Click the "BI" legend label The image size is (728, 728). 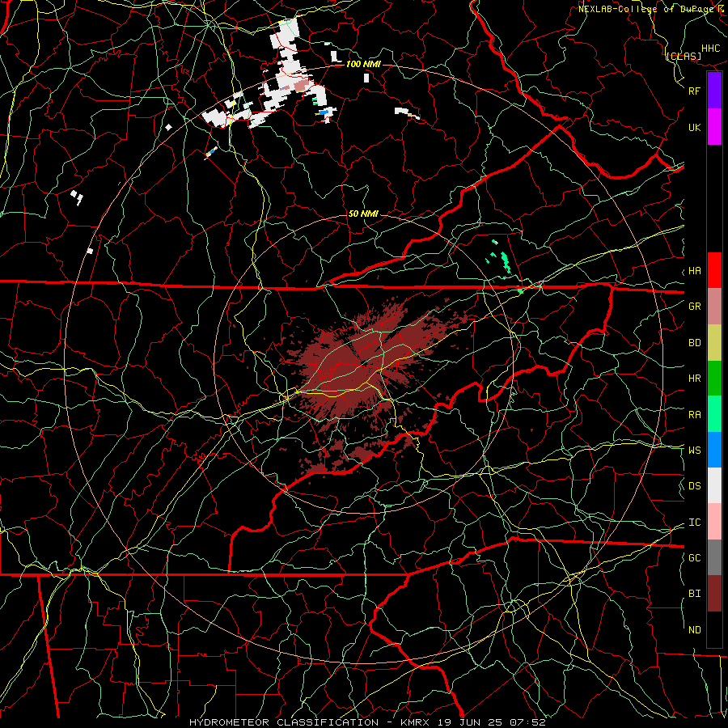694,594
